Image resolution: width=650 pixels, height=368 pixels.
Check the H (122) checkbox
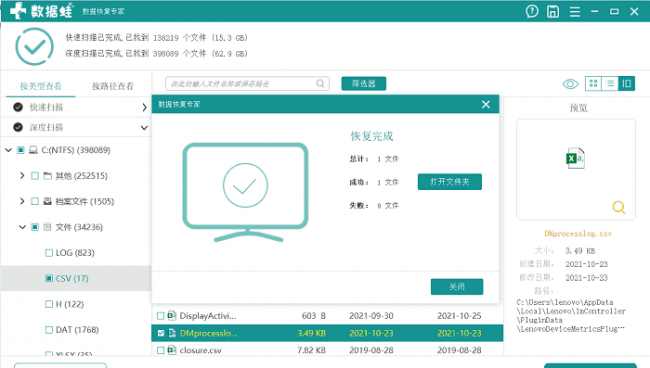pos(49,304)
